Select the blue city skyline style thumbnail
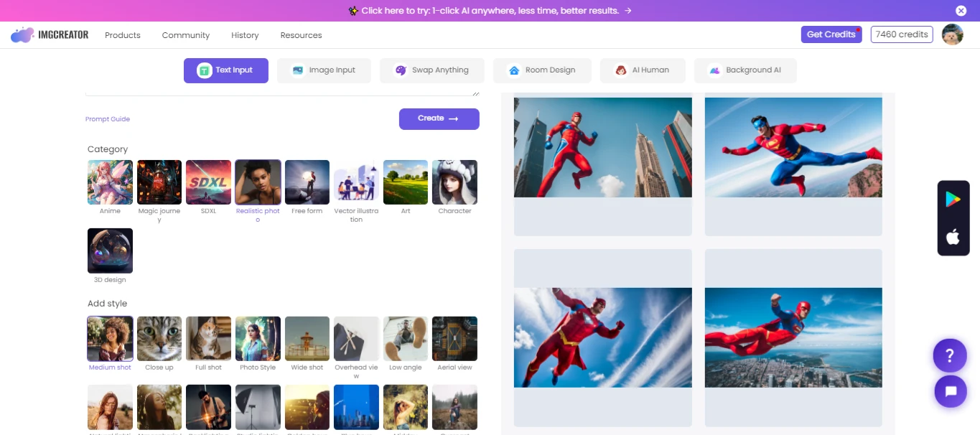Screen dimensions: 980x435 [x=356, y=407]
